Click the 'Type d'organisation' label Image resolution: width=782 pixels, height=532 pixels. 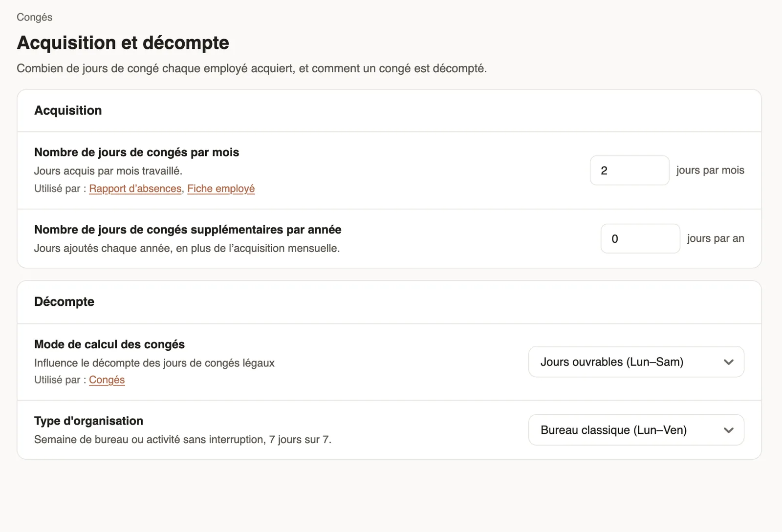[88, 421]
